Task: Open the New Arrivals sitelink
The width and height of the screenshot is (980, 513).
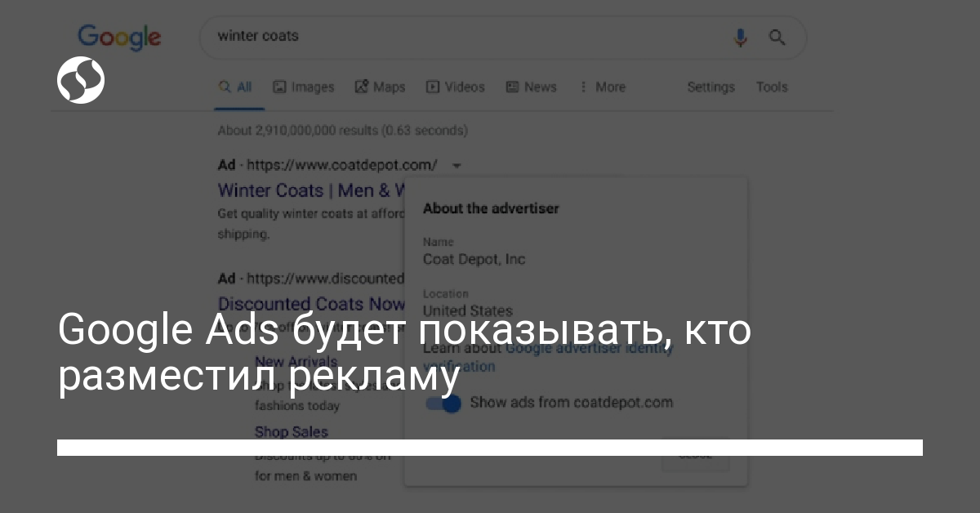Action: click(x=296, y=362)
